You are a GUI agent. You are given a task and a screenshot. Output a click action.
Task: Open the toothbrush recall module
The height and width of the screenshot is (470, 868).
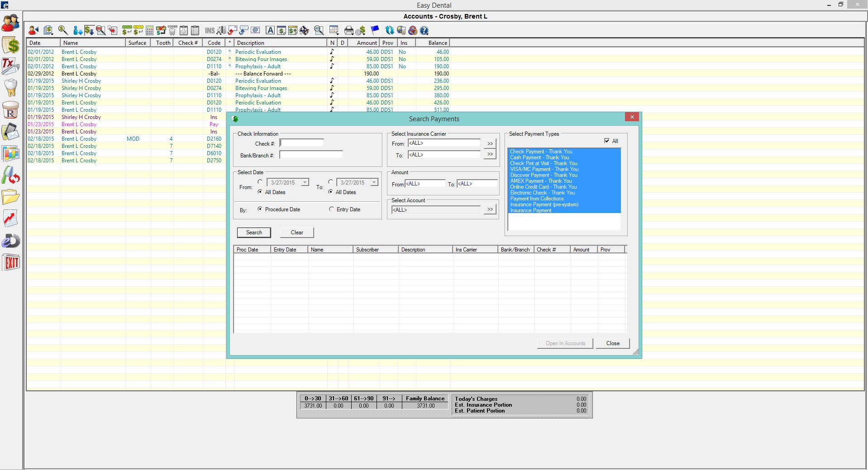click(10, 175)
